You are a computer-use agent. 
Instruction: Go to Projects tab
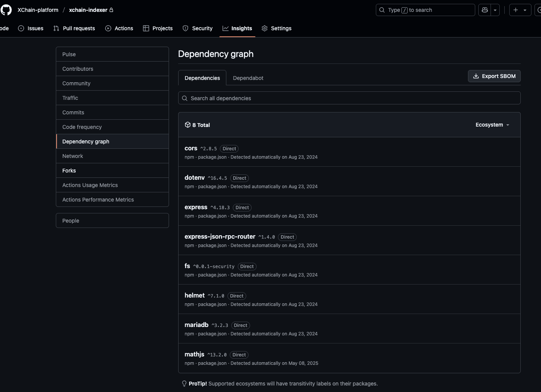point(158,28)
